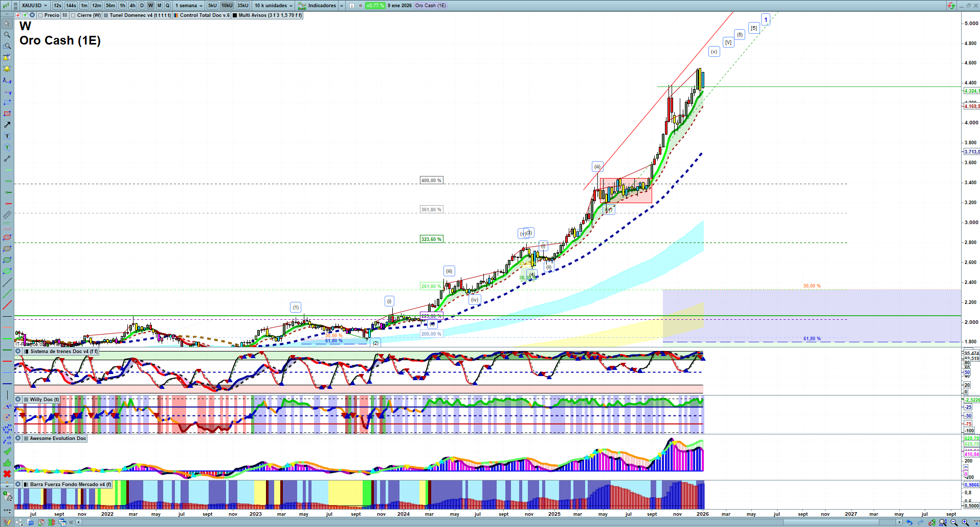Toggle Sistema de trenes Doc panel checkbox
The image size is (980, 527).
pyautogui.click(x=27, y=352)
